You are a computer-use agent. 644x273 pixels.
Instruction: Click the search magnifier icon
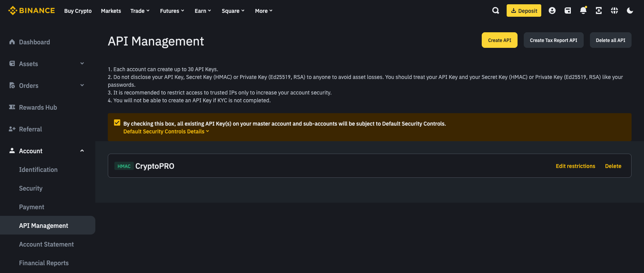tap(495, 10)
